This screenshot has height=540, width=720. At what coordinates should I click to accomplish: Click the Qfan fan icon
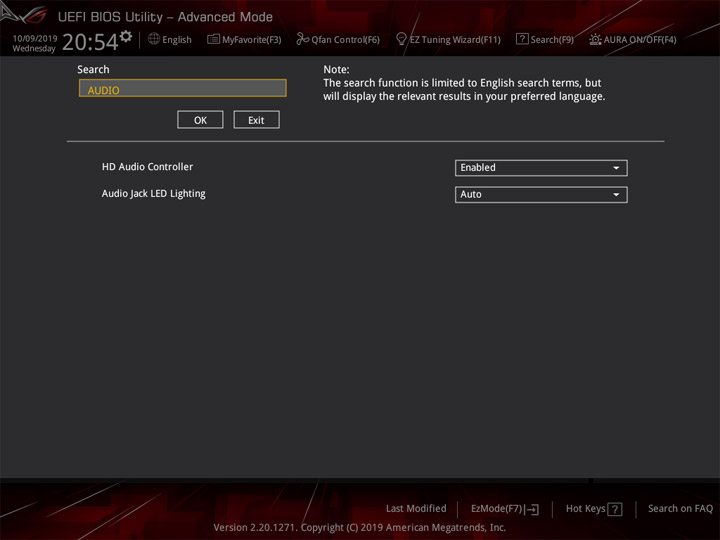(302, 39)
